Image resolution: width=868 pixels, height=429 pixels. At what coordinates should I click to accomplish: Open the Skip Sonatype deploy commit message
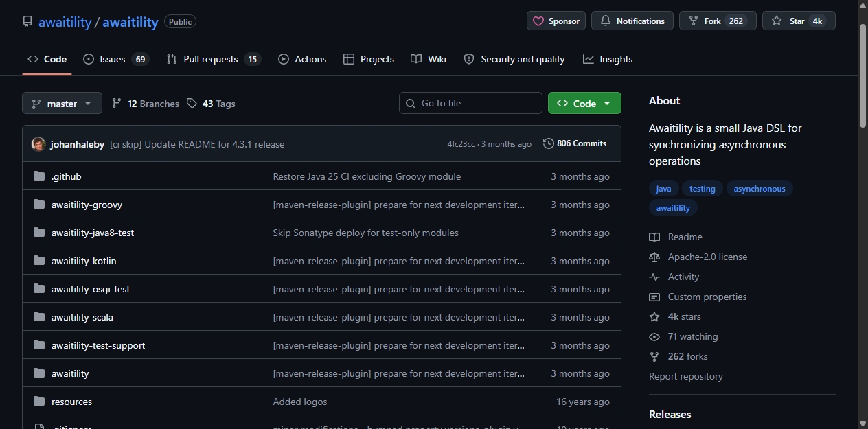366,233
